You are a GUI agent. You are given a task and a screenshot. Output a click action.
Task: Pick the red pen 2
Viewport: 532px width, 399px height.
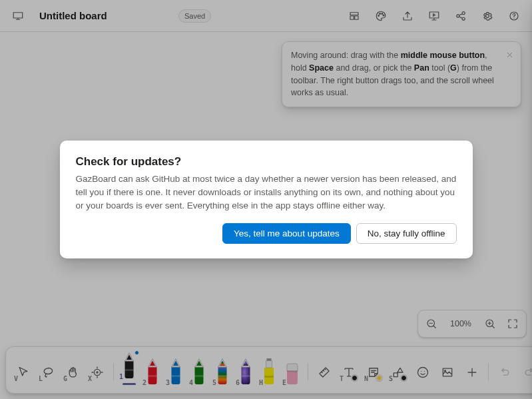[152, 372]
